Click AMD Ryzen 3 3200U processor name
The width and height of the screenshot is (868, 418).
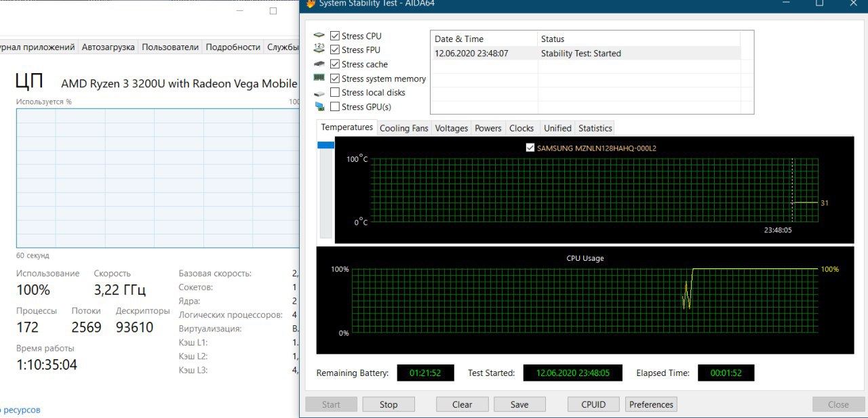180,84
